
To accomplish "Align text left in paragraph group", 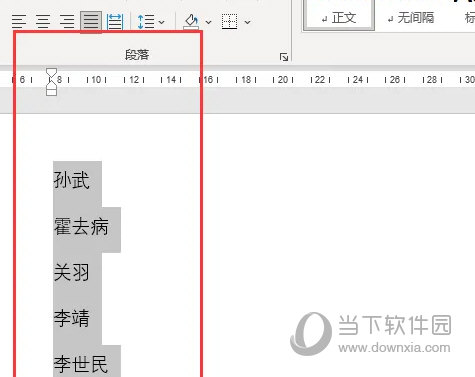I will point(19,21).
